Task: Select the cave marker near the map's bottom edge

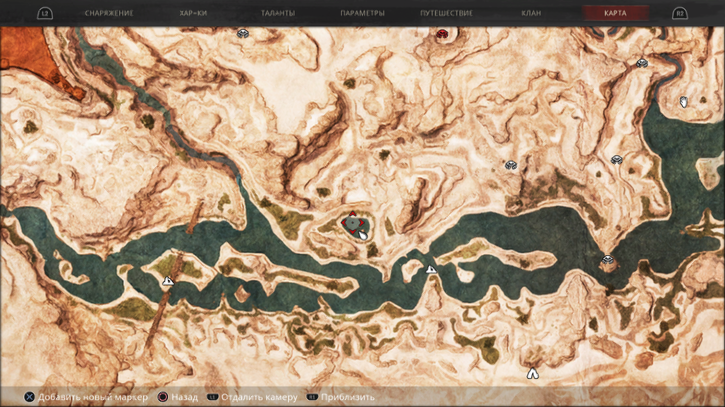Action: 533,373
